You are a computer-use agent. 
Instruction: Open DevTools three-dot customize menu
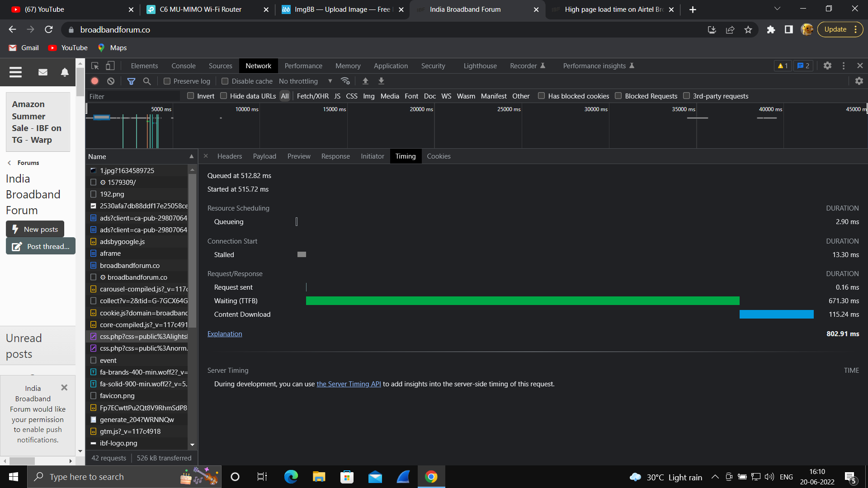coord(843,66)
